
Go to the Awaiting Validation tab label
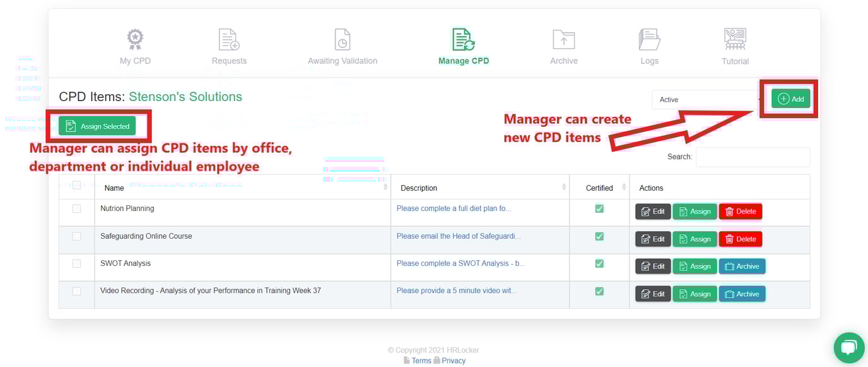[342, 61]
